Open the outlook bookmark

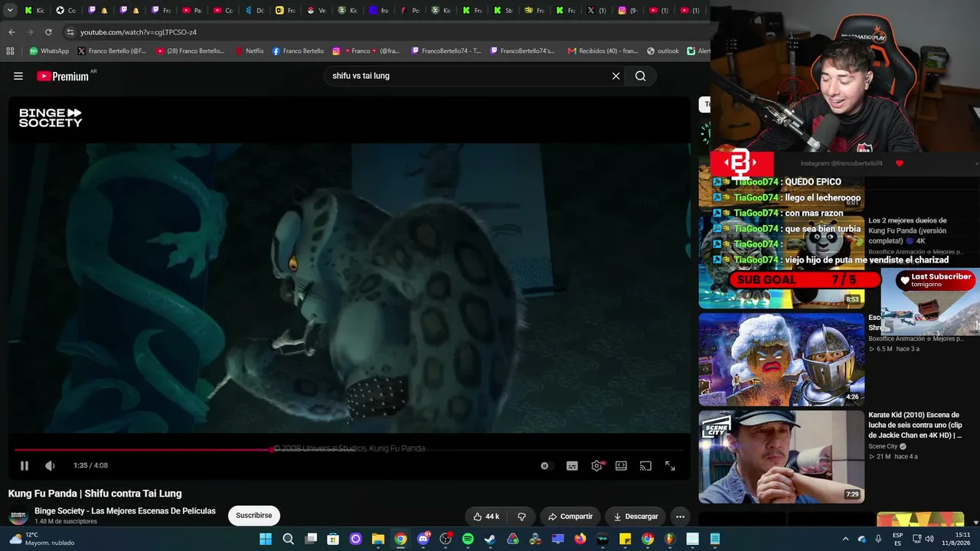[x=663, y=51]
